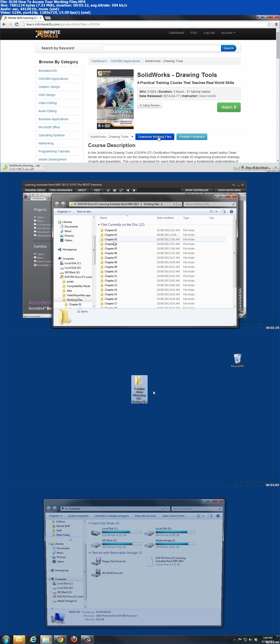280x644 pixels.
Task: Click the checkmark icon in training player toolbar
Action: 108,190
